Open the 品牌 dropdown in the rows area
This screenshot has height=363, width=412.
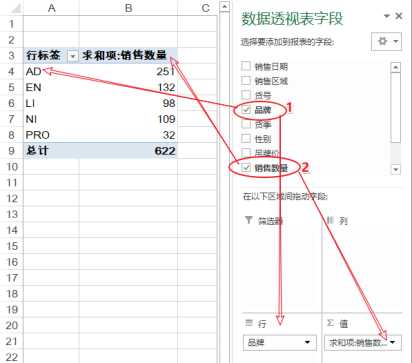tap(307, 342)
